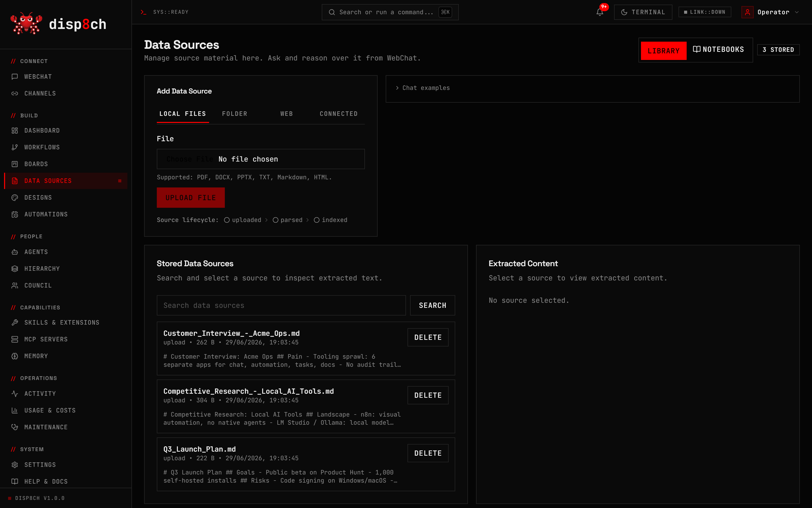
Task: Switch to the Folder tab
Action: [x=234, y=114]
